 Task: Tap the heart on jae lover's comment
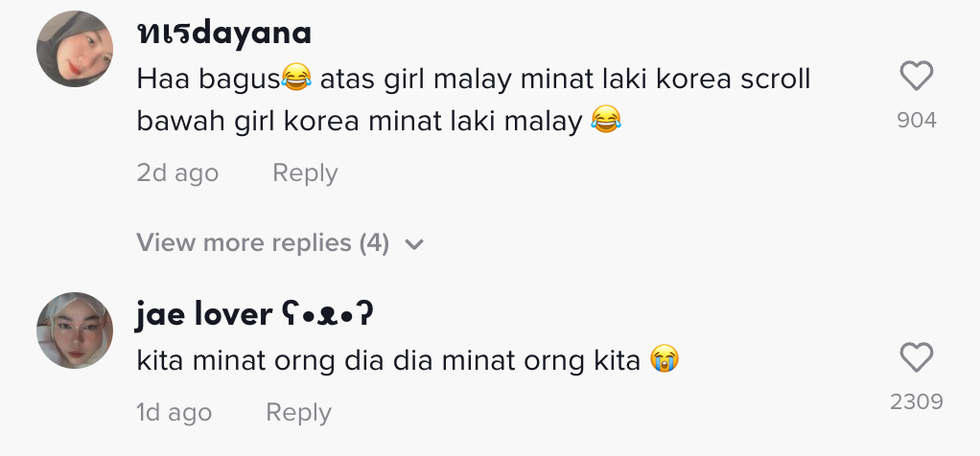(x=917, y=358)
